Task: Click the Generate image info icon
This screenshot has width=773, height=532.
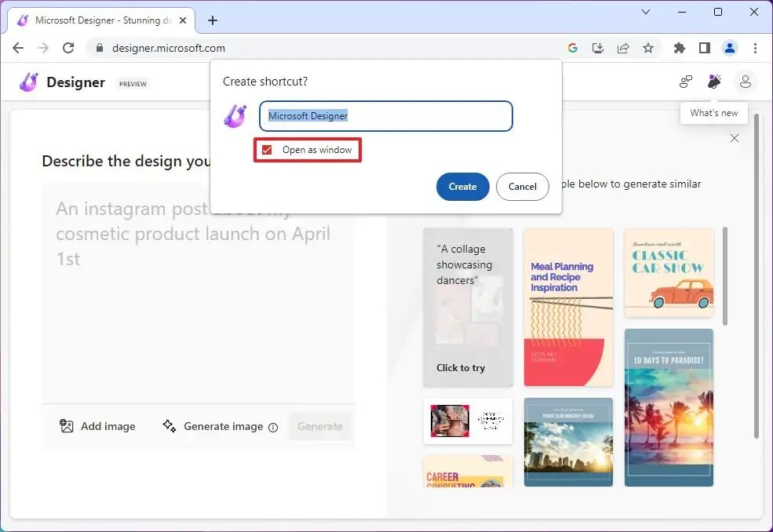Action: click(273, 428)
